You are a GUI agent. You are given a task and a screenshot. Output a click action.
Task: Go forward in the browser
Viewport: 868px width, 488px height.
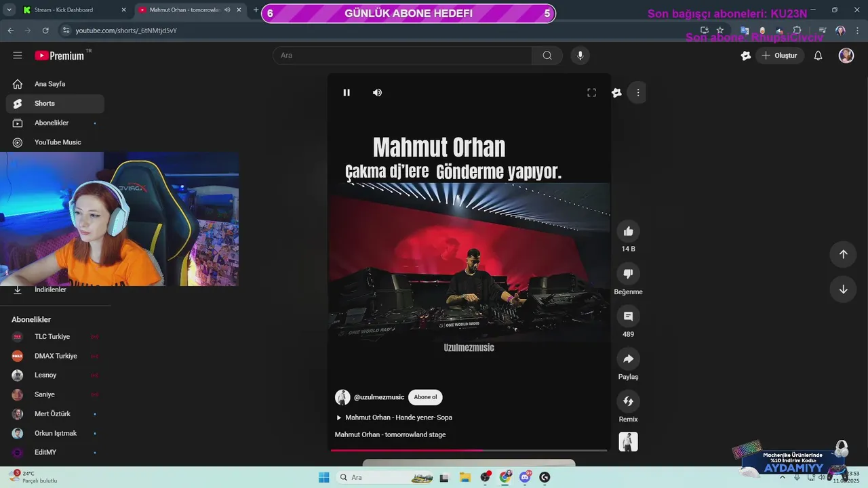(28, 30)
